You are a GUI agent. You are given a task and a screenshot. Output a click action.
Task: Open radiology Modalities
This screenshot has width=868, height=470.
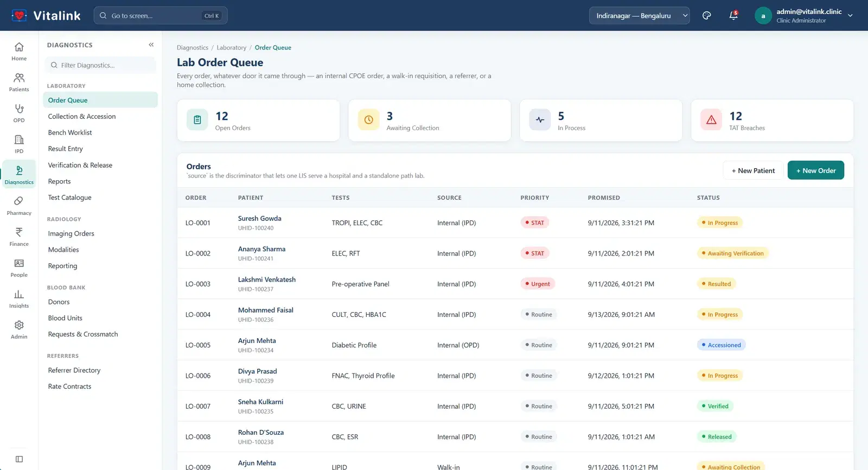tap(100, 250)
